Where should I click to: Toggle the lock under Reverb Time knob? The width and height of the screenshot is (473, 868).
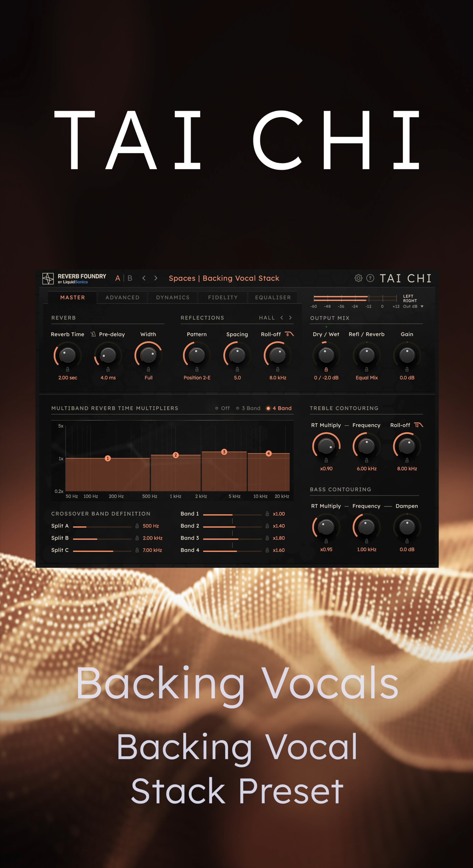[68, 369]
